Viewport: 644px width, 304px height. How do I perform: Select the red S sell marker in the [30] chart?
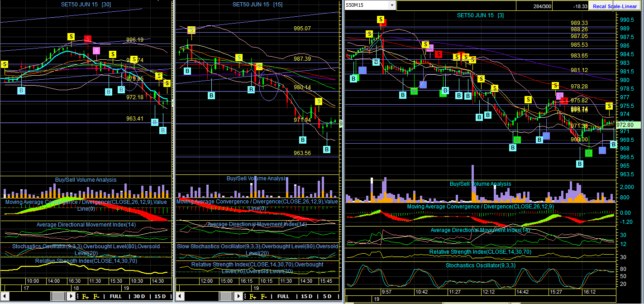(x=88, y=39)
